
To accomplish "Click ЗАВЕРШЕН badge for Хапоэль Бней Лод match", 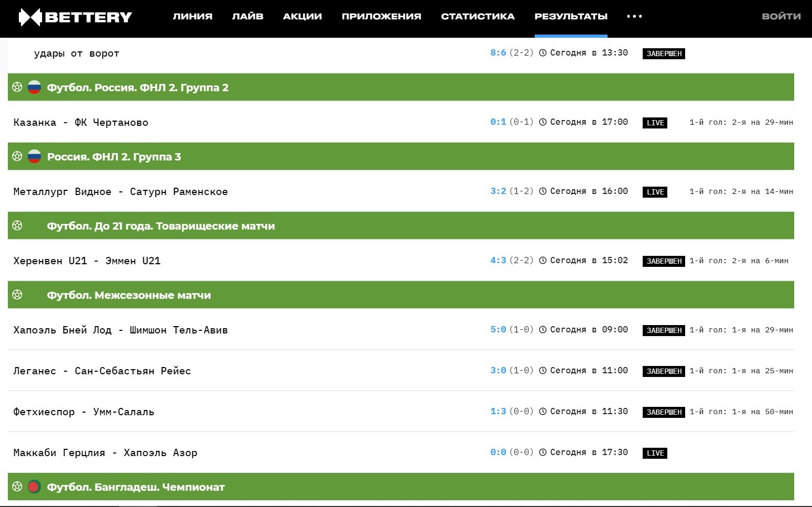I will coord(664,330).
